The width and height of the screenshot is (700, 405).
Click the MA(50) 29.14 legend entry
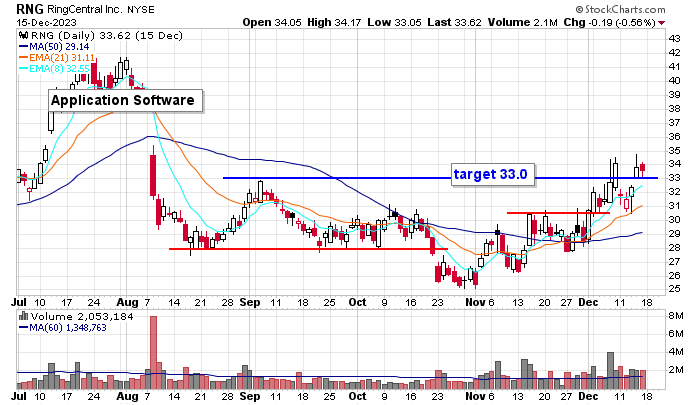(54, 46)
